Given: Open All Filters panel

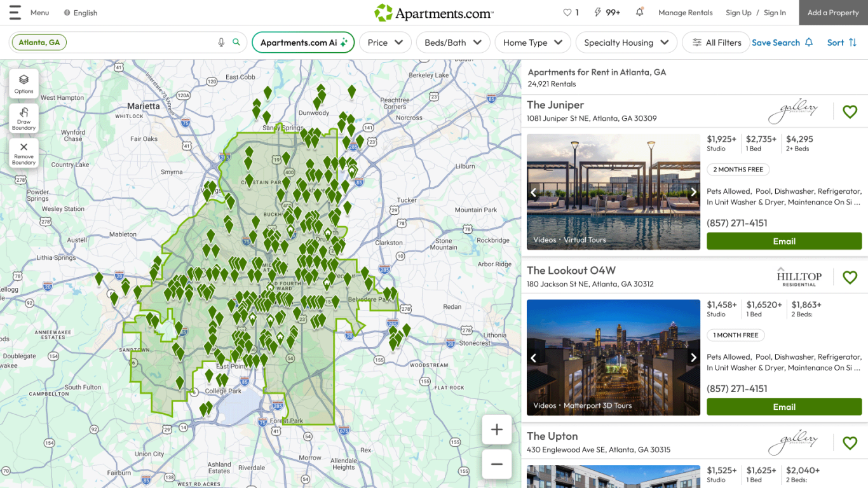Looking at the screenshot, I should point(716,43).
